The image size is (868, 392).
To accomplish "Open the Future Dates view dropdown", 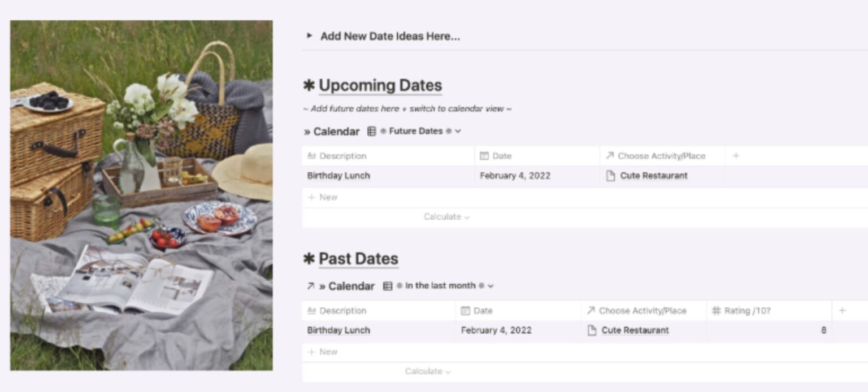I will [458, 130].
